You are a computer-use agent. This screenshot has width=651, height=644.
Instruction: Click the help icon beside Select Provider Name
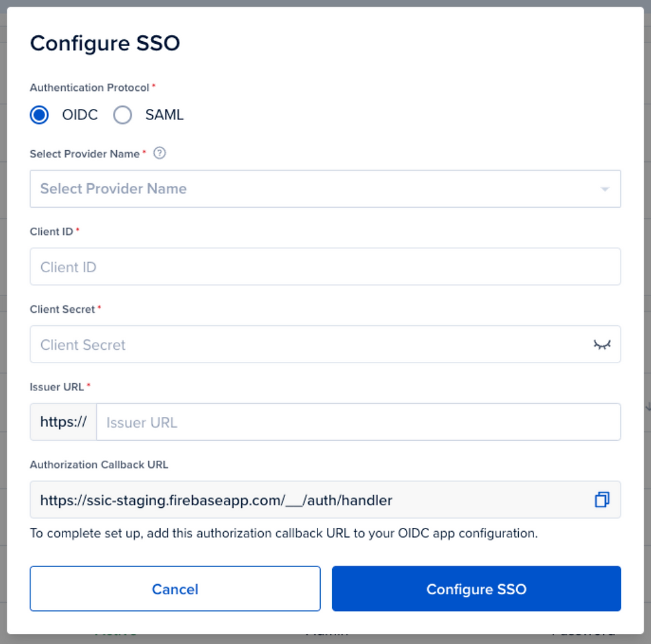159,153
